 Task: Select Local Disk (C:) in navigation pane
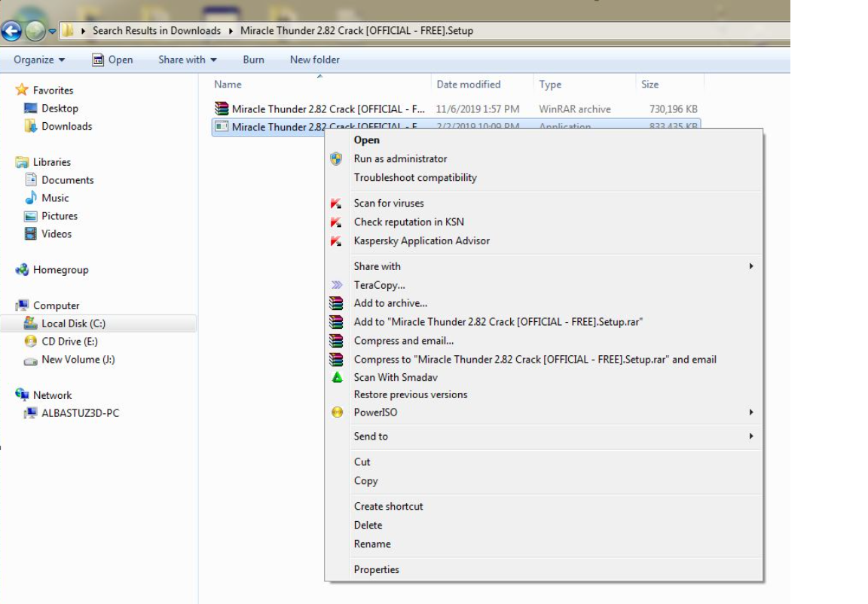coord(73,323)
